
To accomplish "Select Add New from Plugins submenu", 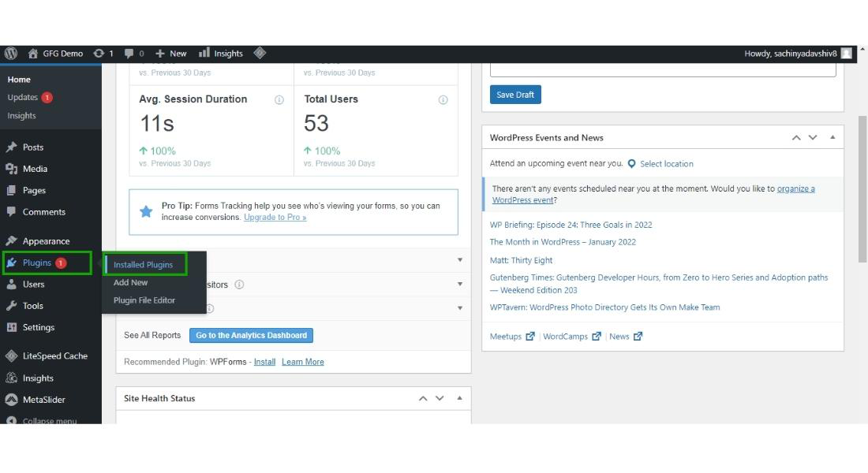I will [x=131, y=282].
